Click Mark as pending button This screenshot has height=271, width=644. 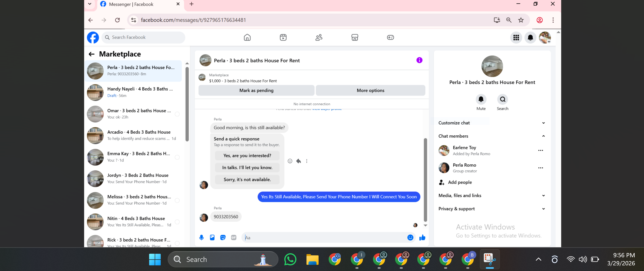point(256,90)
